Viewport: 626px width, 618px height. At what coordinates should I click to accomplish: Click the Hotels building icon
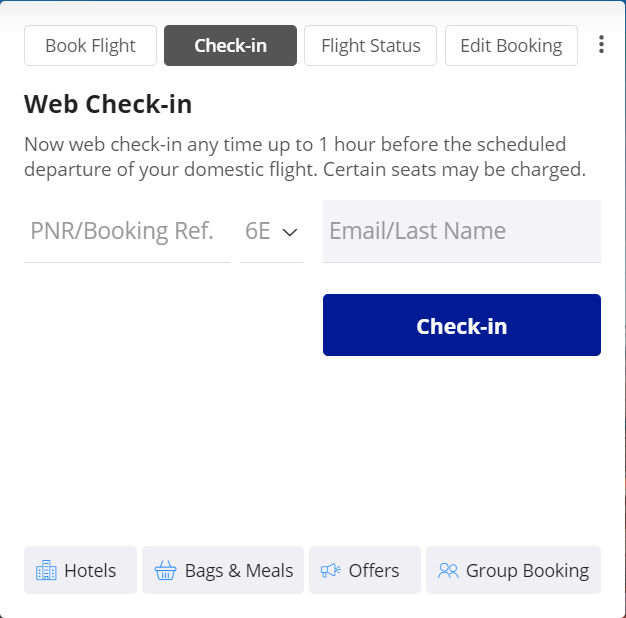tap(46, 571)
